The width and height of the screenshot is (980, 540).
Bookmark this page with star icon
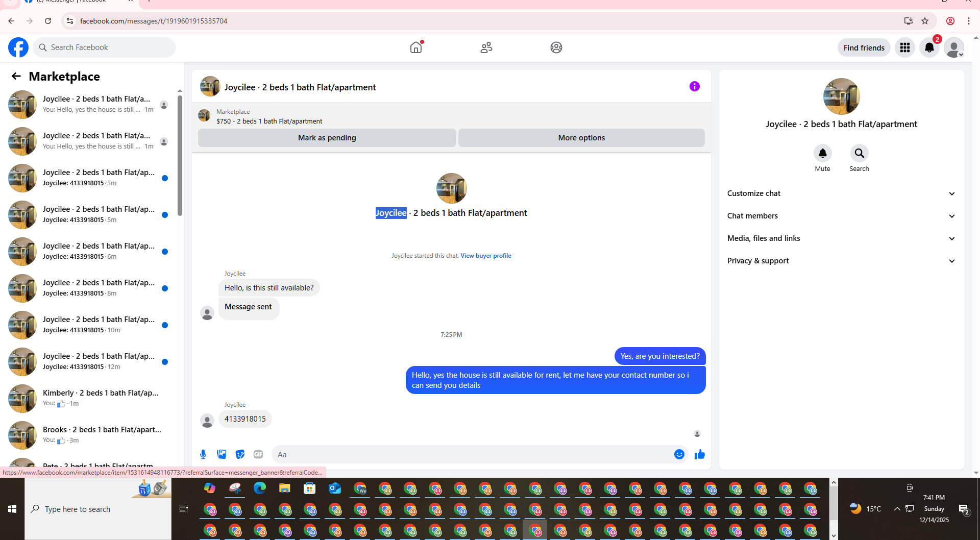click(925, 21)
